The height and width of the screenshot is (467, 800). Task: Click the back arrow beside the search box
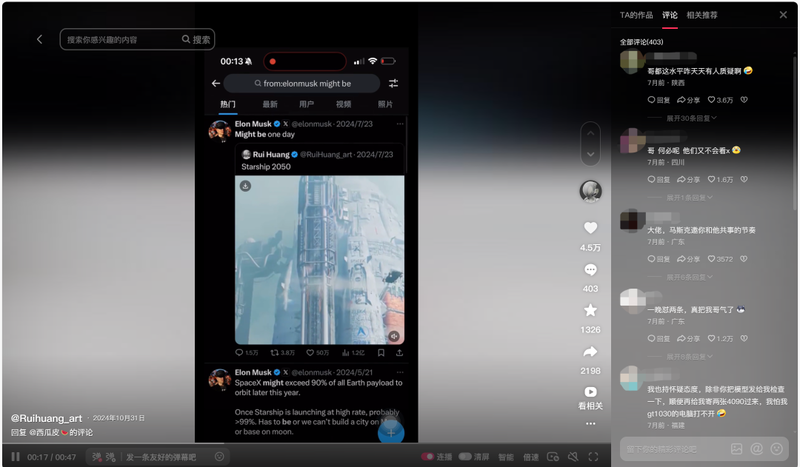(x=39, y=39)
